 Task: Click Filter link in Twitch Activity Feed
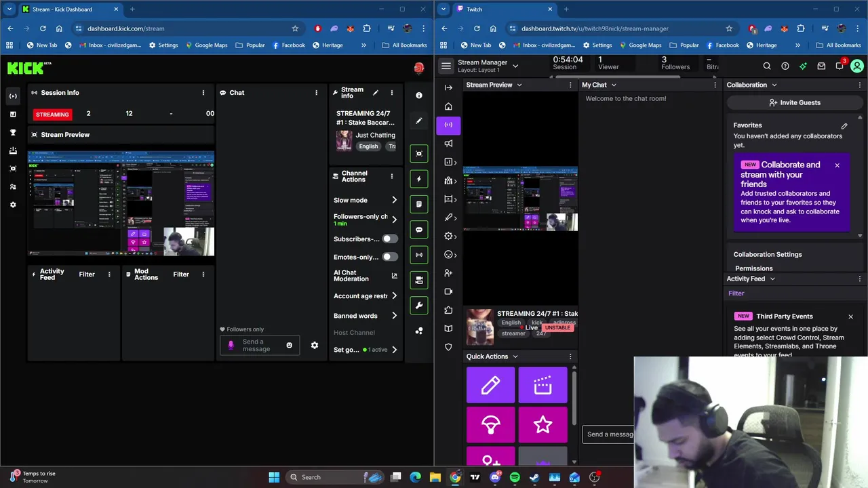pos(736,293)
